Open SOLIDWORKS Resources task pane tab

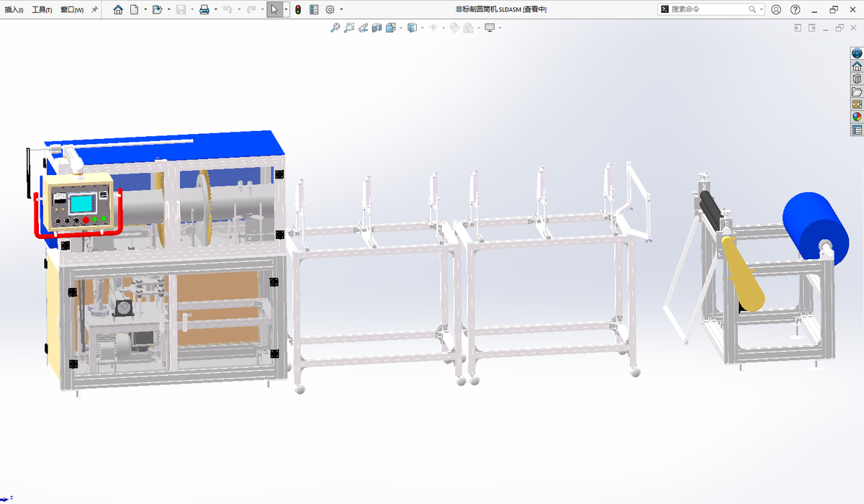click(857, 66)
